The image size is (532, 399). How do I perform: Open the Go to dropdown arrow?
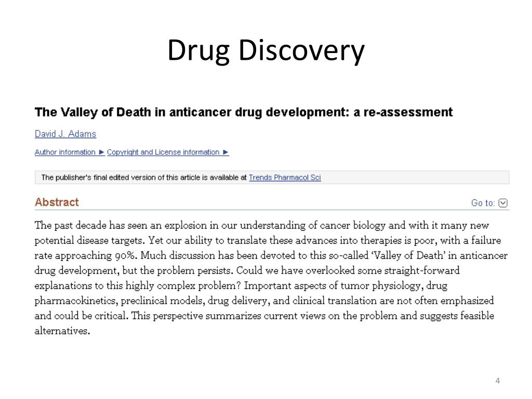pos(503,203)
